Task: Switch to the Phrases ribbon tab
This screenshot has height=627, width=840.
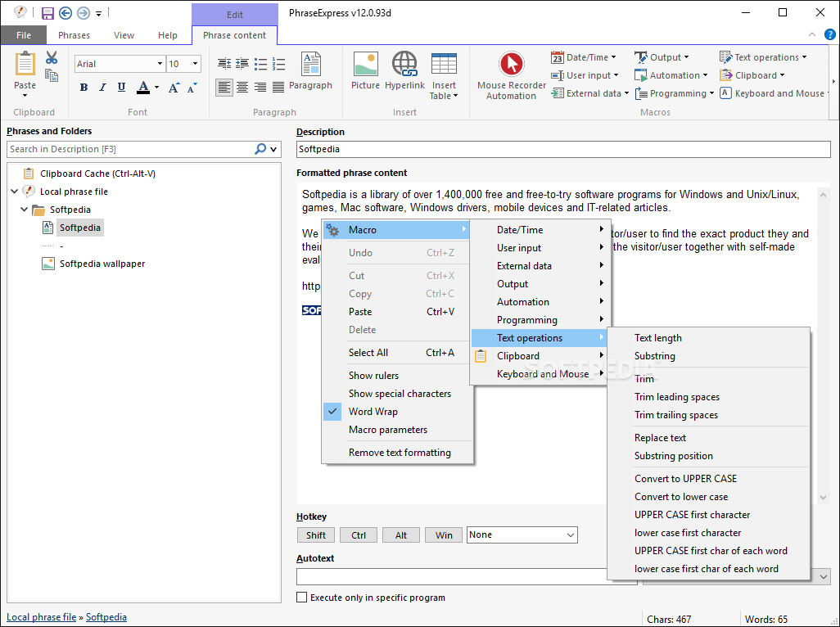Action: (x=74, y=35)
